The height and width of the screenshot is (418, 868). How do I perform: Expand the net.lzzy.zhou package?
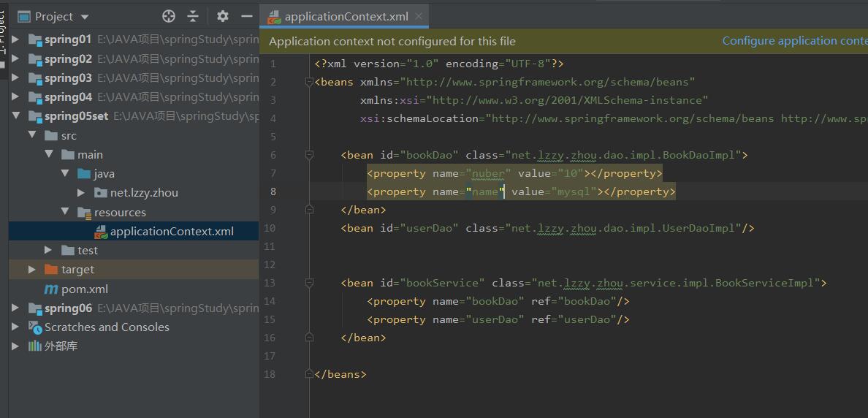coord(81,193)
